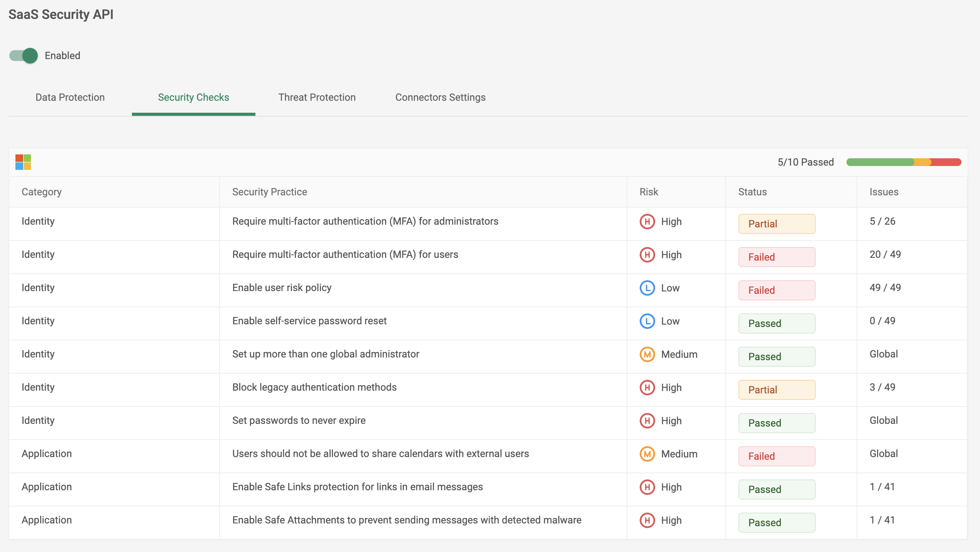Click the Low risk icon beside Enable user risk policy
Image resolution: width=980 pixels, height=552 pixels.
click(648, 288)
